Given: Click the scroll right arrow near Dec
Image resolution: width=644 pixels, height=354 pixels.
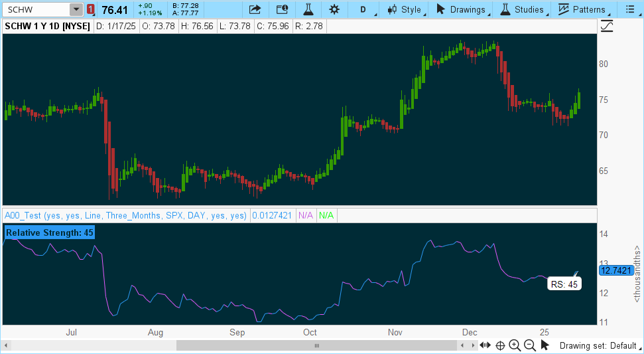Looking at the screenshot, I should [x=473, y=345].
